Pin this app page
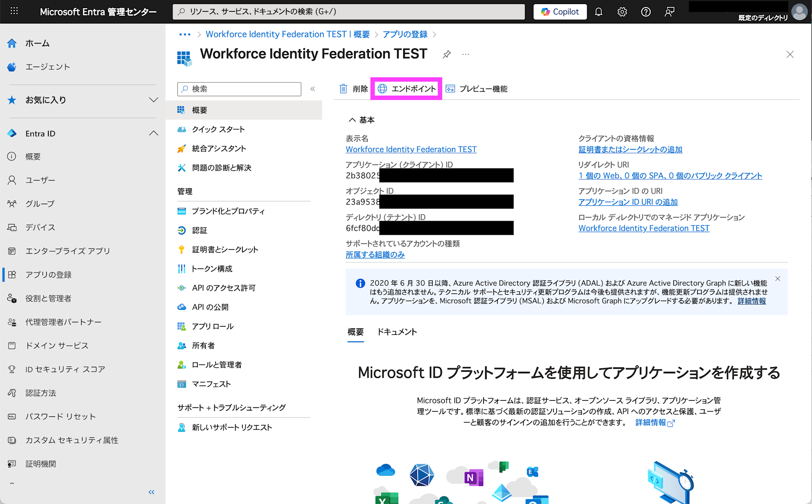 (447, 54)
